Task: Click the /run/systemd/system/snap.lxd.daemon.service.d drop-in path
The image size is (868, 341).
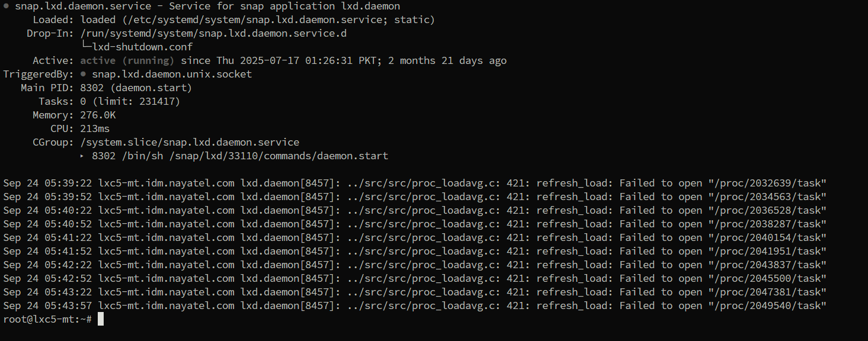Action: click(x=213, y=34)
